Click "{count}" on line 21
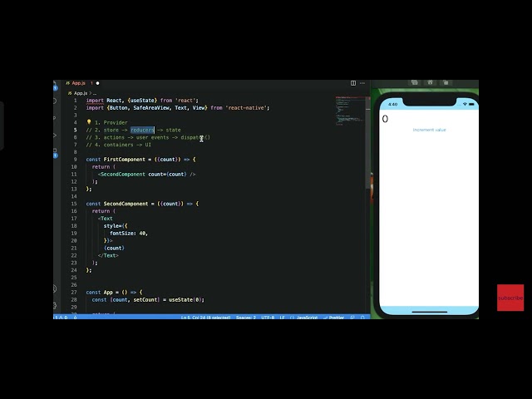Image resolution: width=532 pixels, height=399 pixels. coord(114,248)
